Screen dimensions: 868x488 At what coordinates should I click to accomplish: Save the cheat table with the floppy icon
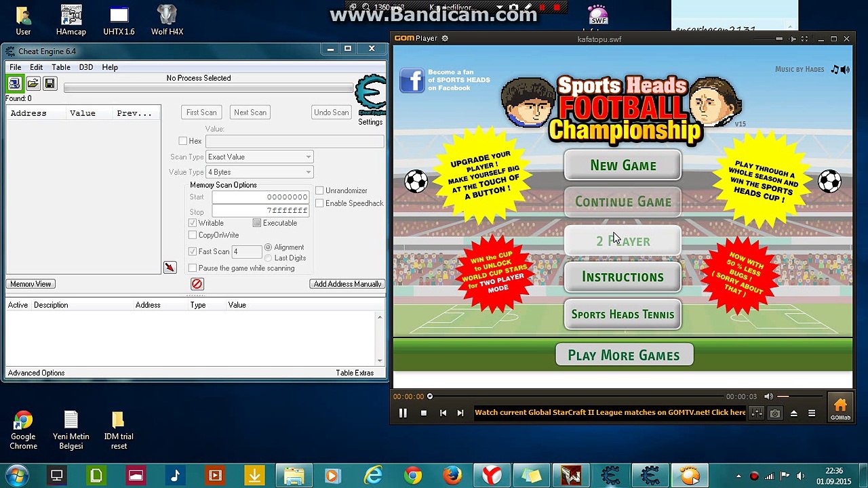pyautogui.click(x=50, y=83)
